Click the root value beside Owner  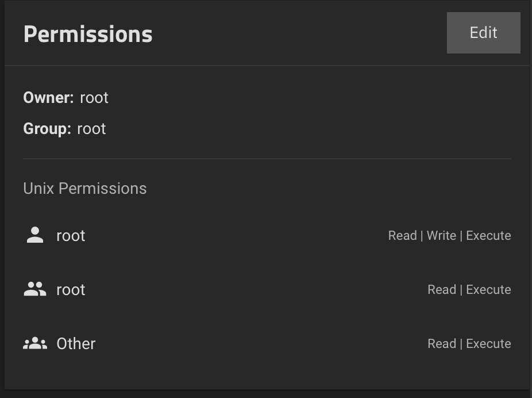pyautogui.click(x=94, y=98)
